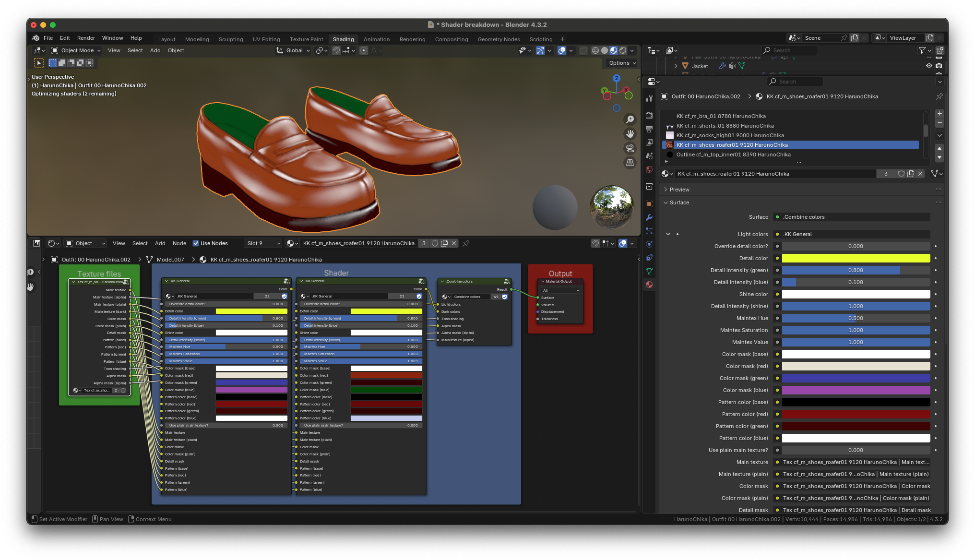Open the Render menu
This screenshot has height=560, width=975.
86,38
